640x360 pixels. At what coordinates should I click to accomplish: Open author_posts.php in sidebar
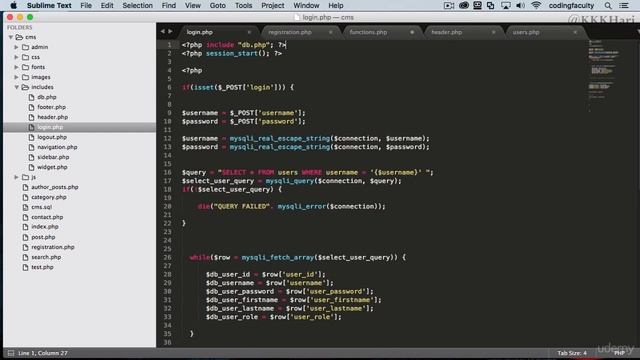coord(55,187)
